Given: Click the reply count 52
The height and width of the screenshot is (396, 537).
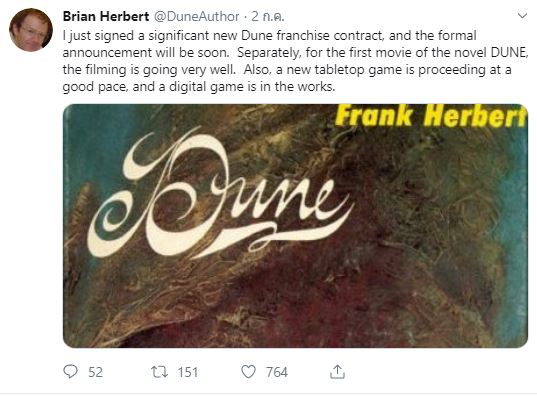Looking at the screenshot, I should point(95,372).
